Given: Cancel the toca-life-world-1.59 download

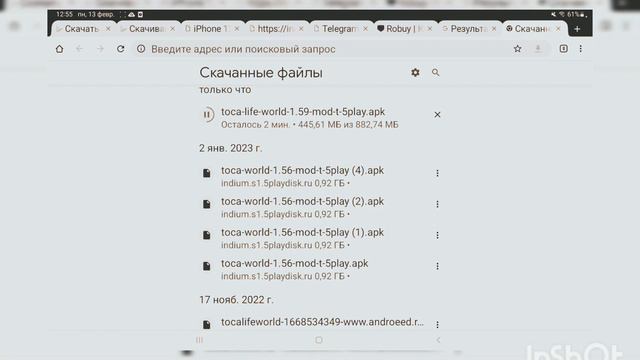Looking at the screenshot, I should coord(437,115).
